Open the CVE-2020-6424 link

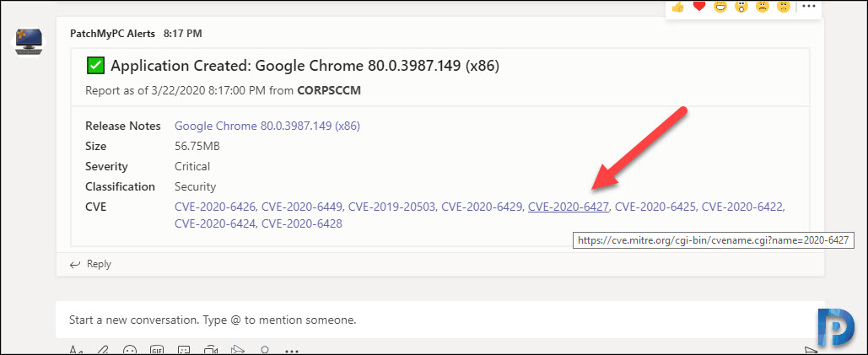pos(217,224)
